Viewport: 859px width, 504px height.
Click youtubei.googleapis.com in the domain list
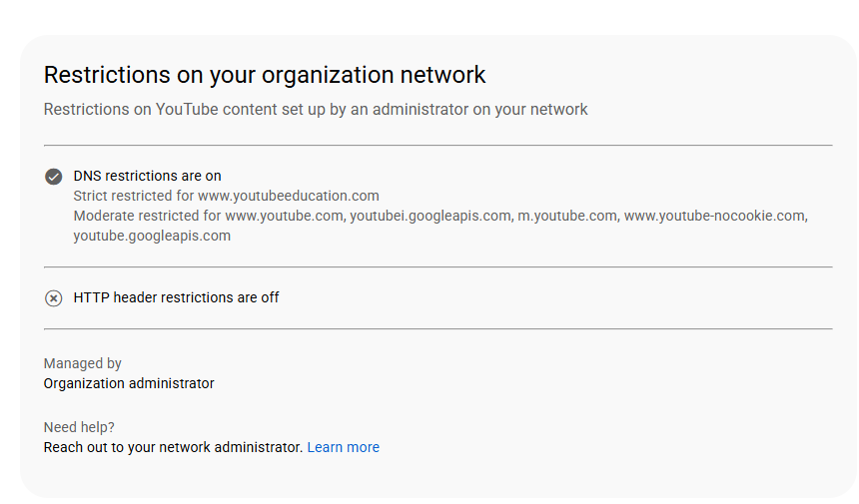(x=431, y=216)
